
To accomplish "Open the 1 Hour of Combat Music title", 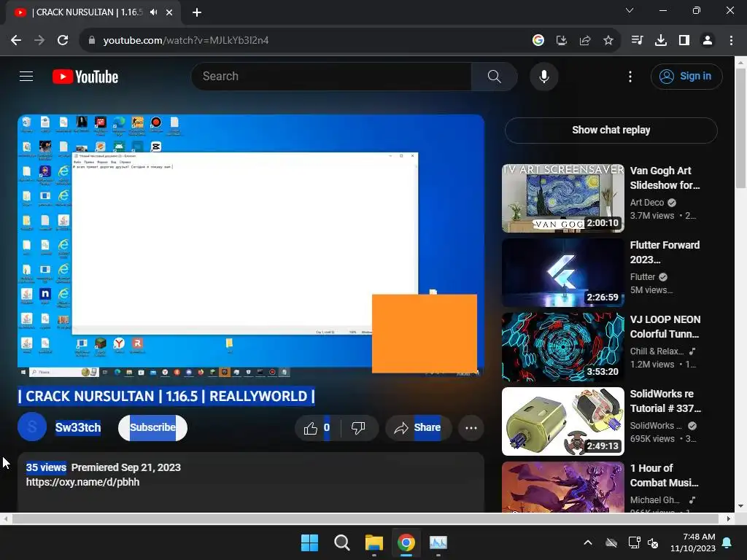I will [x=664, y=475].
